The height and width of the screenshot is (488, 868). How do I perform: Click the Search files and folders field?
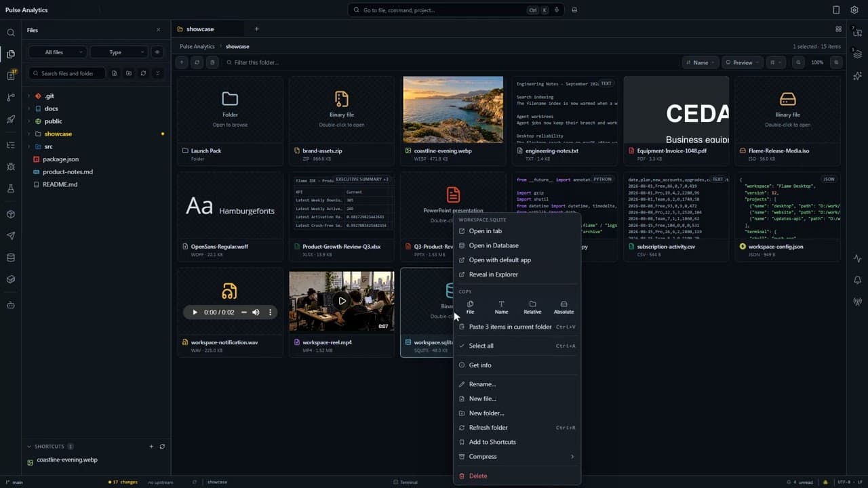[66, 73]
